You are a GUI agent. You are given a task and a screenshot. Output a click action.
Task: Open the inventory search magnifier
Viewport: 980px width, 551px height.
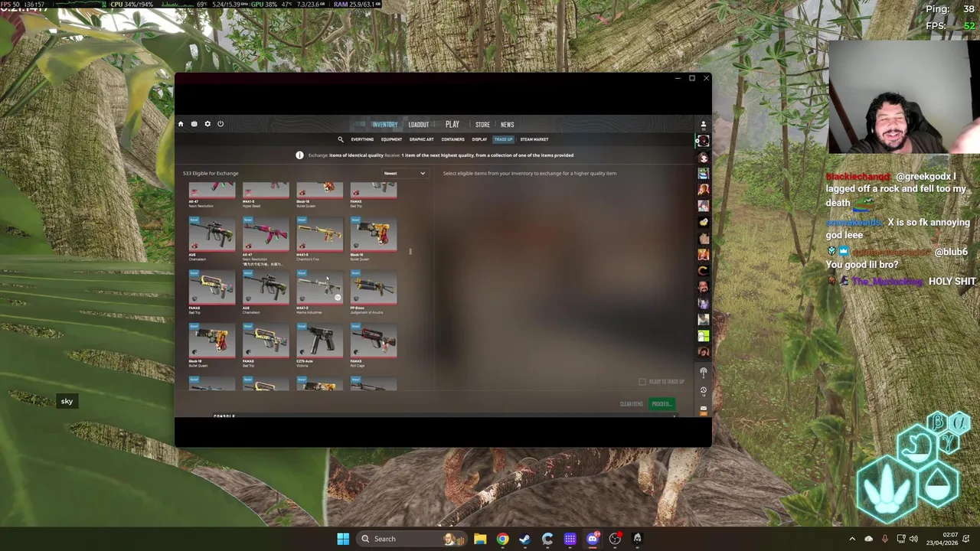tap(341, 139)
